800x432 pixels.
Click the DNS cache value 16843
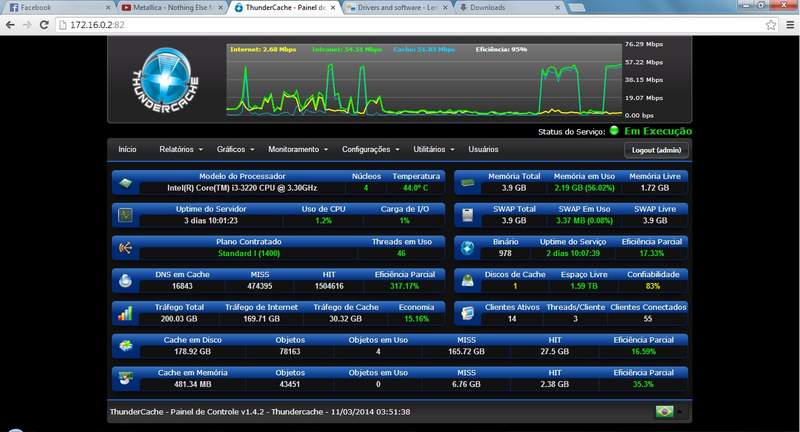pyautogui.click(x=182, y=286)
